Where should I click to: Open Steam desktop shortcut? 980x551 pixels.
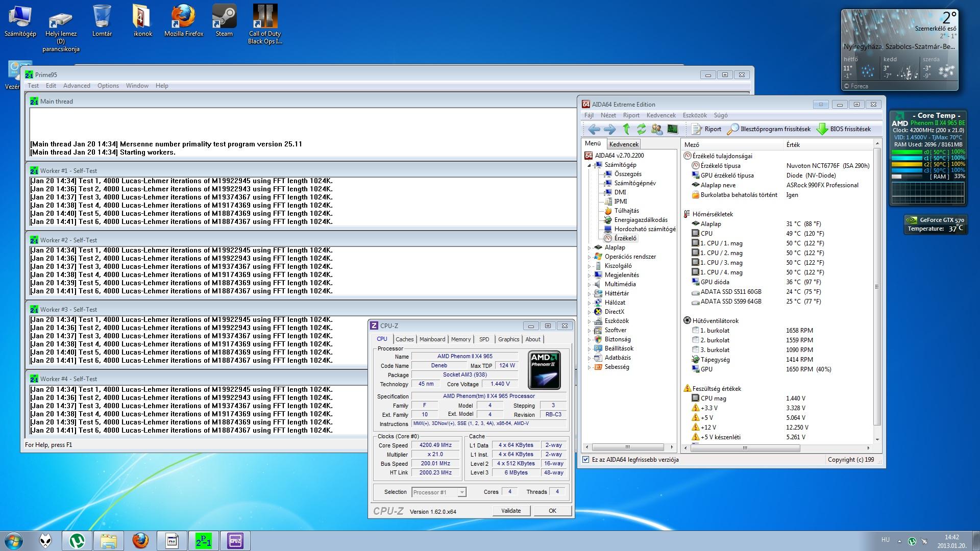pyautogui.click(x=224, y=21)
